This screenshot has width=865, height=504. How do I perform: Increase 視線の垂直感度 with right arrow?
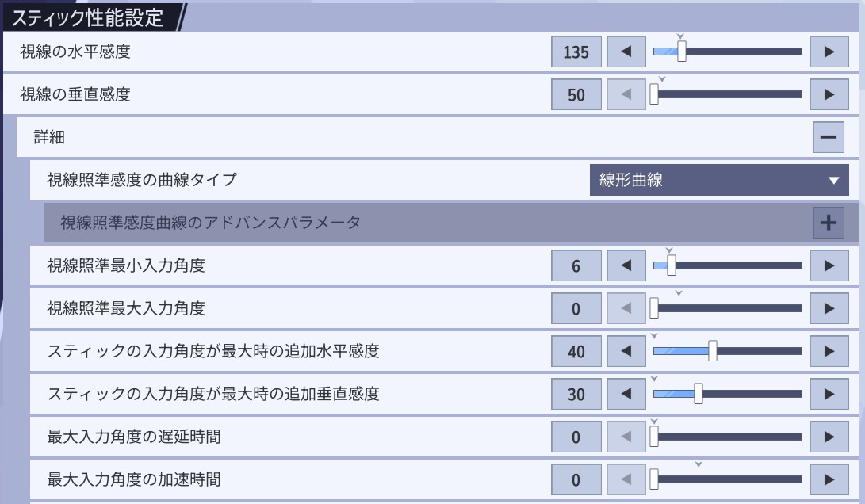829,95
